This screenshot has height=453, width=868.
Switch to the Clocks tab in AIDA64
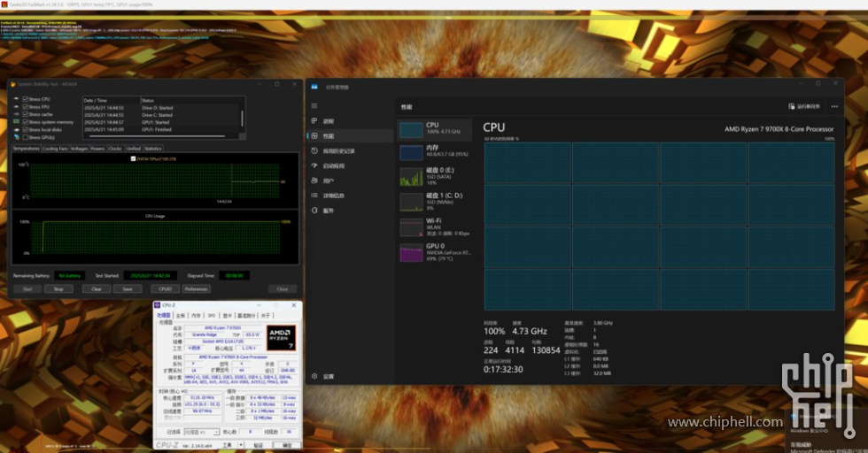pos(115,149)
